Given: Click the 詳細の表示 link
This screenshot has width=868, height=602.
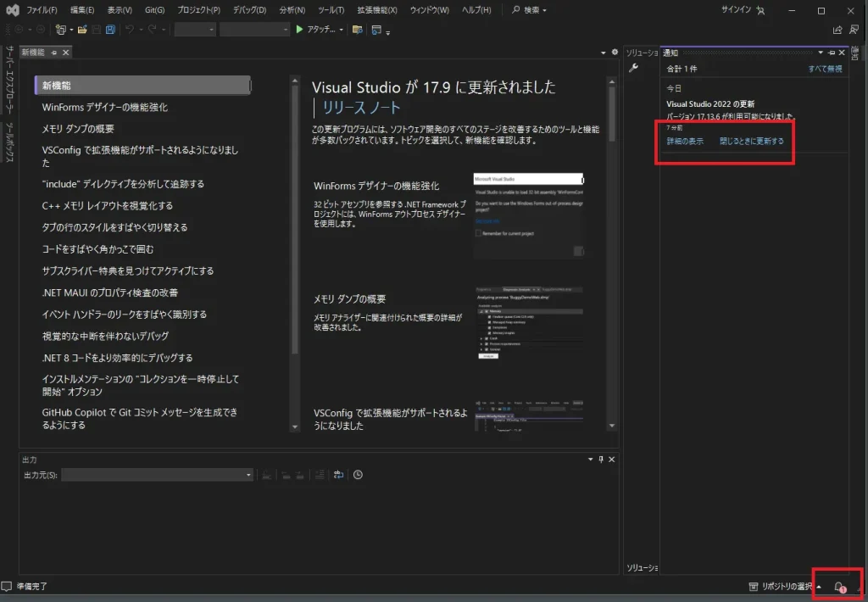Looking at the screenshot, I should tap(685, 142).
